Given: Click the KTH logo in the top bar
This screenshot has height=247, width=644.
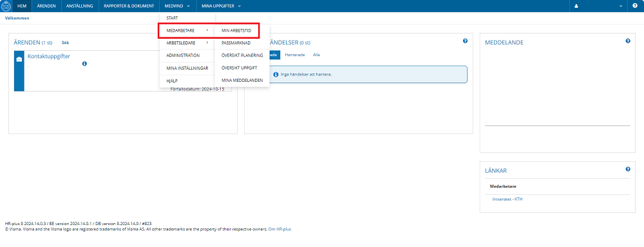Looking at the screenshot, I should pyautogui.click(x=6, y=6).
